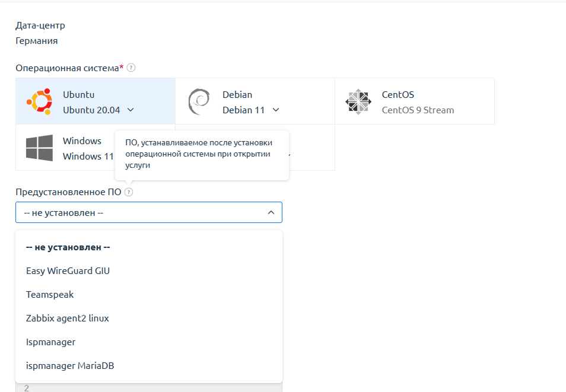Expand the Ubuntu 20.04 version chevron
The width and height of the screenshot is (566, 392).
[131, 110]
